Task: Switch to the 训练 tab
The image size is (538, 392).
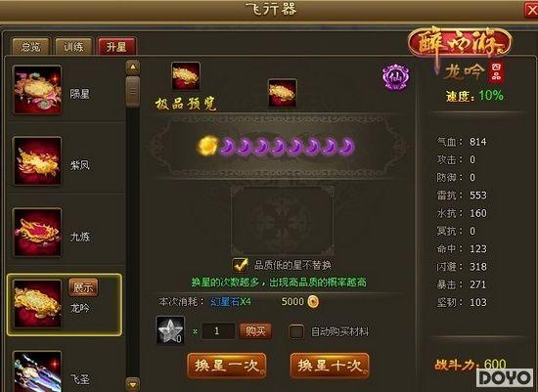Action: [x=73, y=46]
